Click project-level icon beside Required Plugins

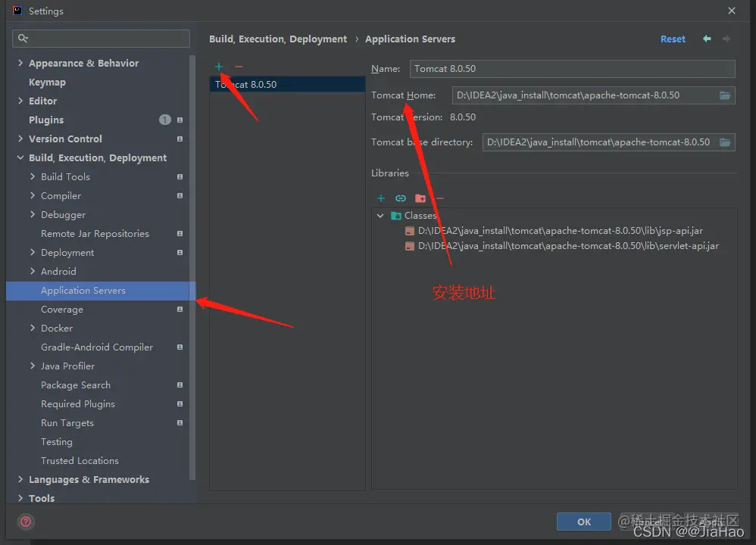(180, 403)
